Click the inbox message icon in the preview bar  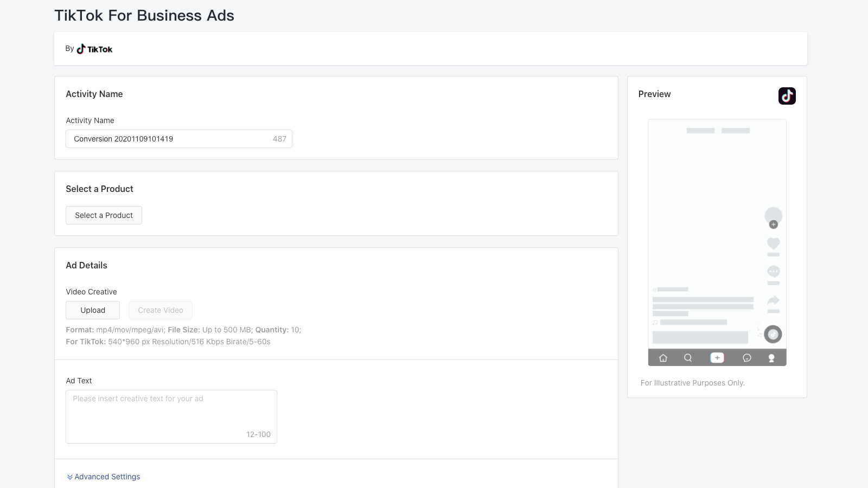coord(747,358)
